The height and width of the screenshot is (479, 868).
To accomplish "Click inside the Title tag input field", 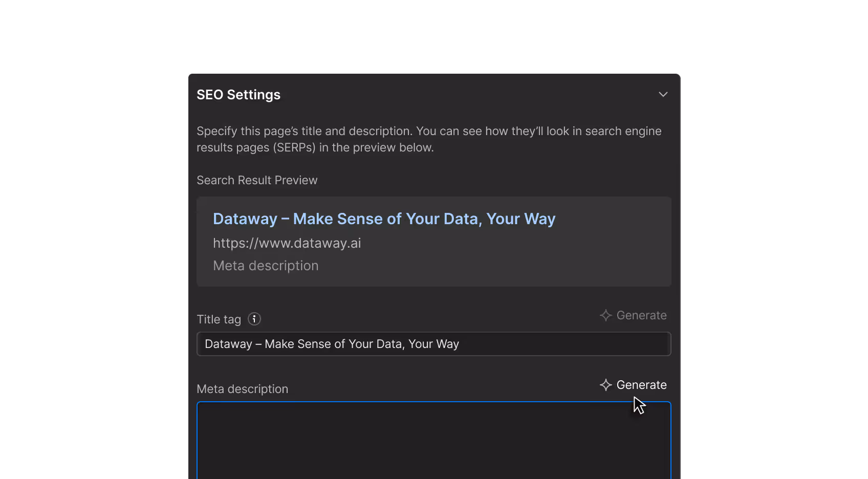I will click(x=433, y=344).
